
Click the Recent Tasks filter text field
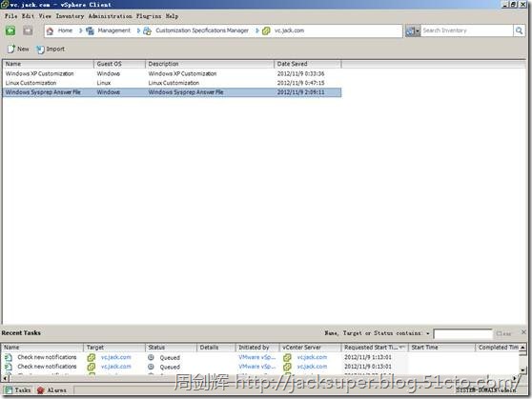[x=462, y=334]
